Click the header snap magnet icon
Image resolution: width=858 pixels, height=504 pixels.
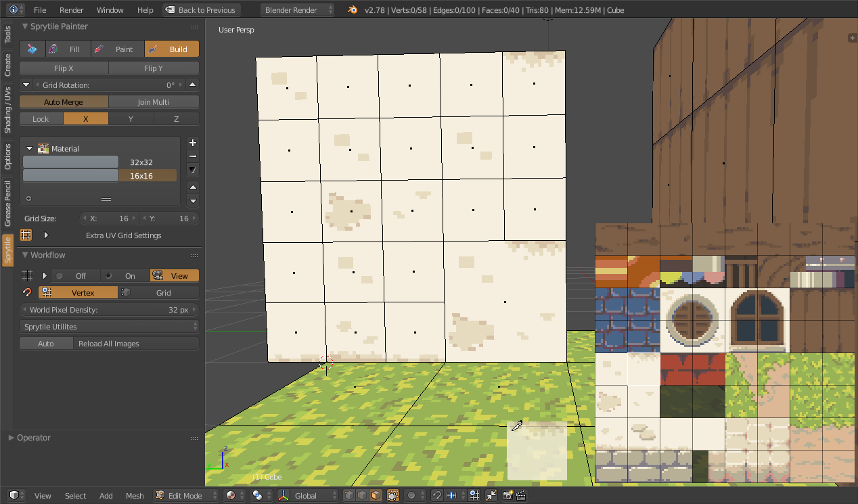(x=437, y=495)
